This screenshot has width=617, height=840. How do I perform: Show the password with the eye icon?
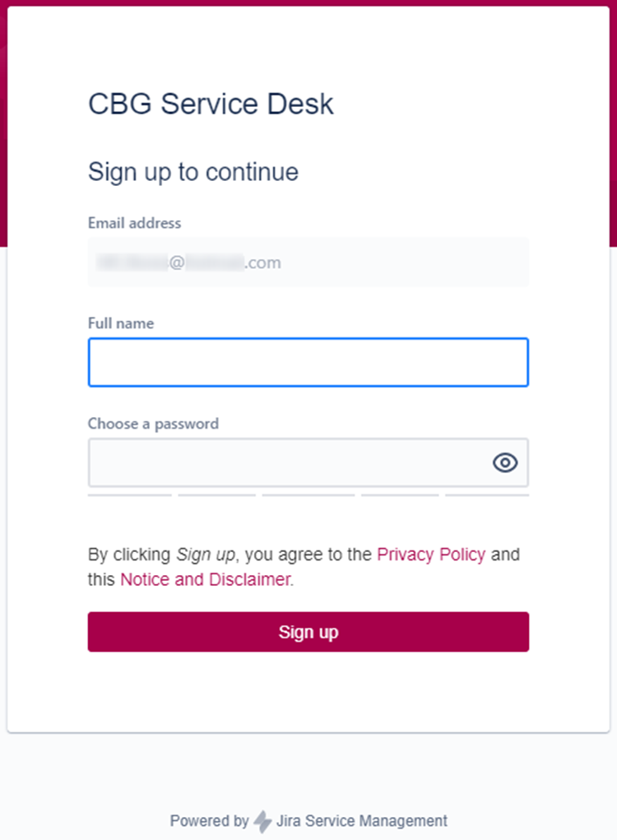pos(505,462)
